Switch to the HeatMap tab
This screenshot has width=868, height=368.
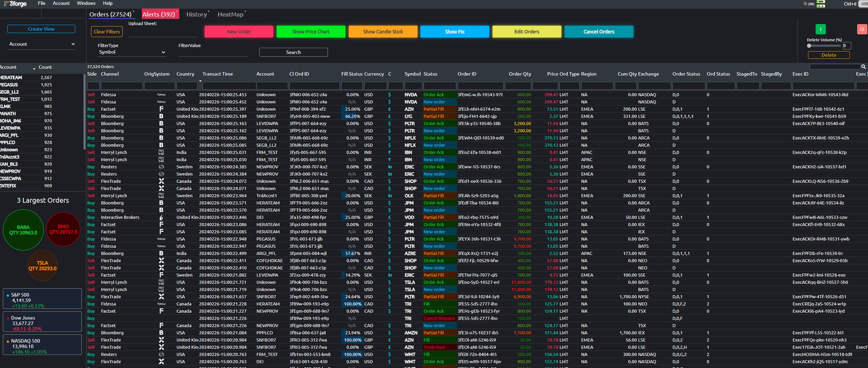(x=230, y=15)
